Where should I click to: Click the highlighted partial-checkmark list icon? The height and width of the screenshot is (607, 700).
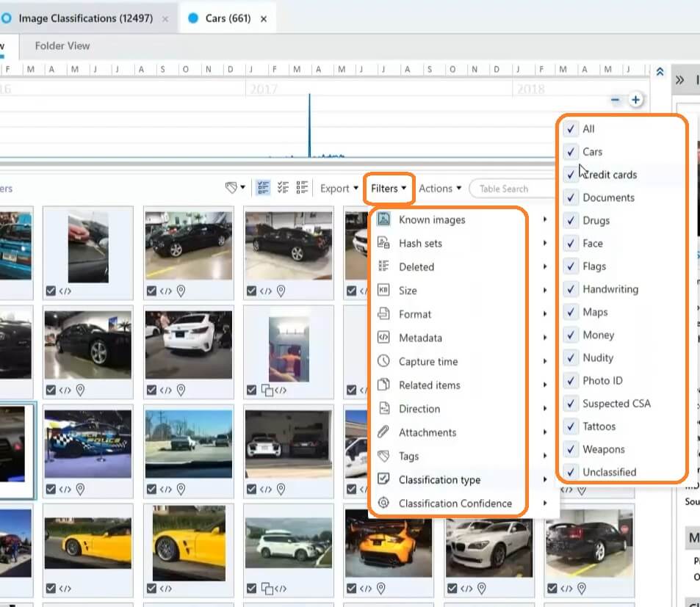click(x=263, y=188)
